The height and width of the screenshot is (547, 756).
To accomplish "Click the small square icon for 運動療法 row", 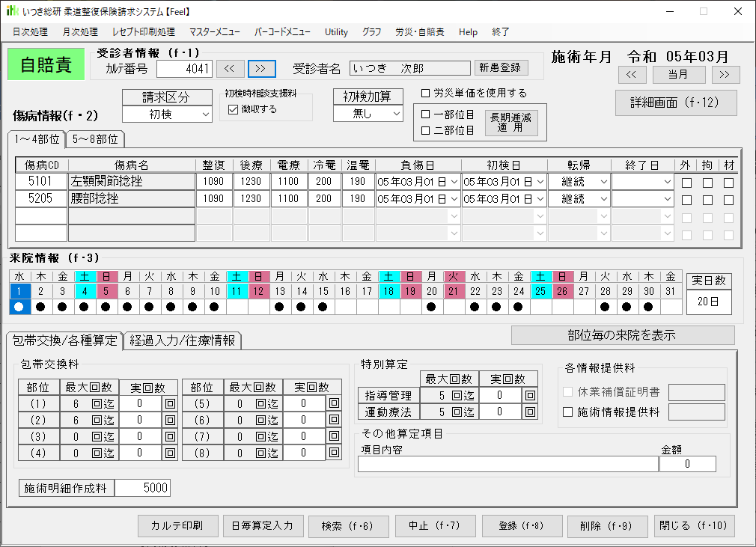I will click(530, 412).
